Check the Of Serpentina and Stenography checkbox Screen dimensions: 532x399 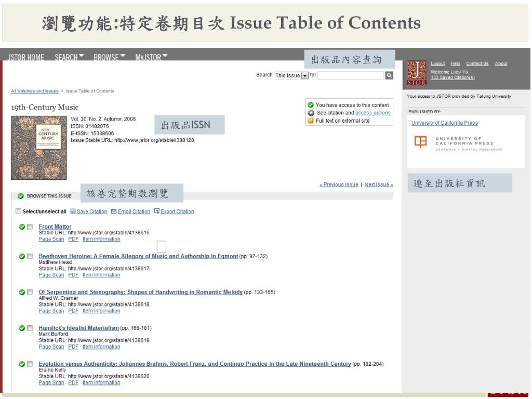click(30, 292)
